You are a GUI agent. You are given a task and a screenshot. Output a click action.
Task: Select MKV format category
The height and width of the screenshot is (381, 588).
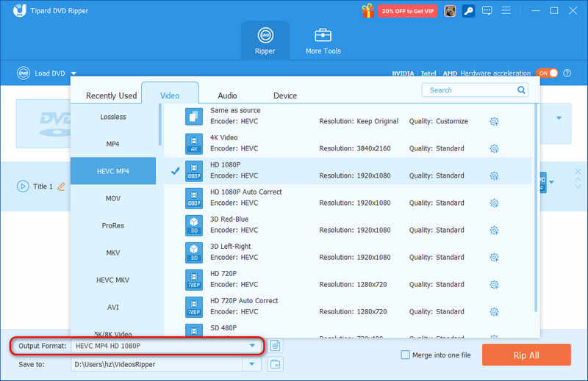click(113, 253)
